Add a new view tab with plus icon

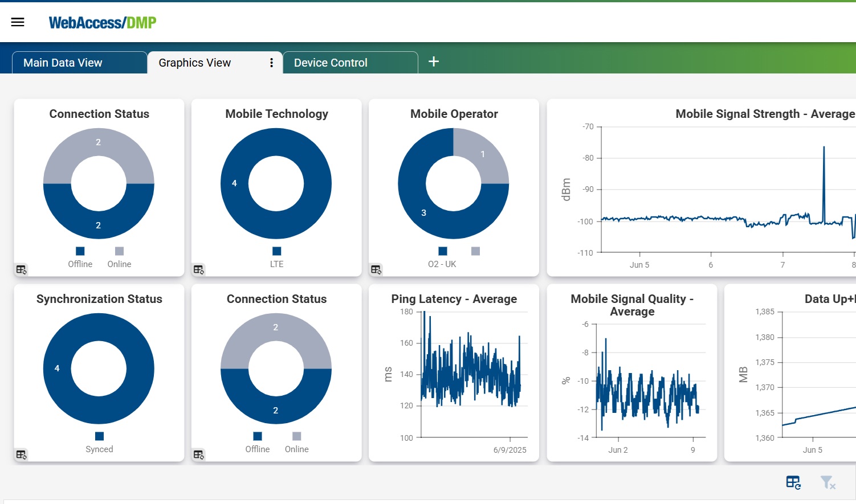coord(434,62)
